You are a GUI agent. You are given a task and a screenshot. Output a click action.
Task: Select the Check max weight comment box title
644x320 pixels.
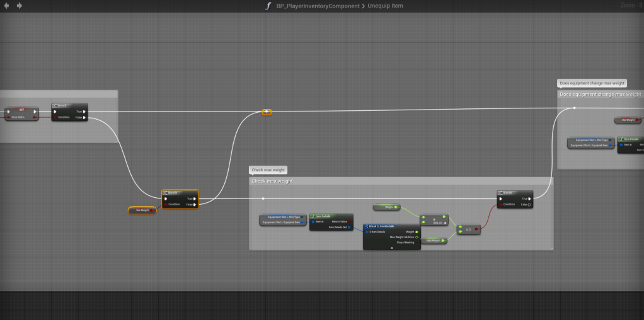click(272, 181)
